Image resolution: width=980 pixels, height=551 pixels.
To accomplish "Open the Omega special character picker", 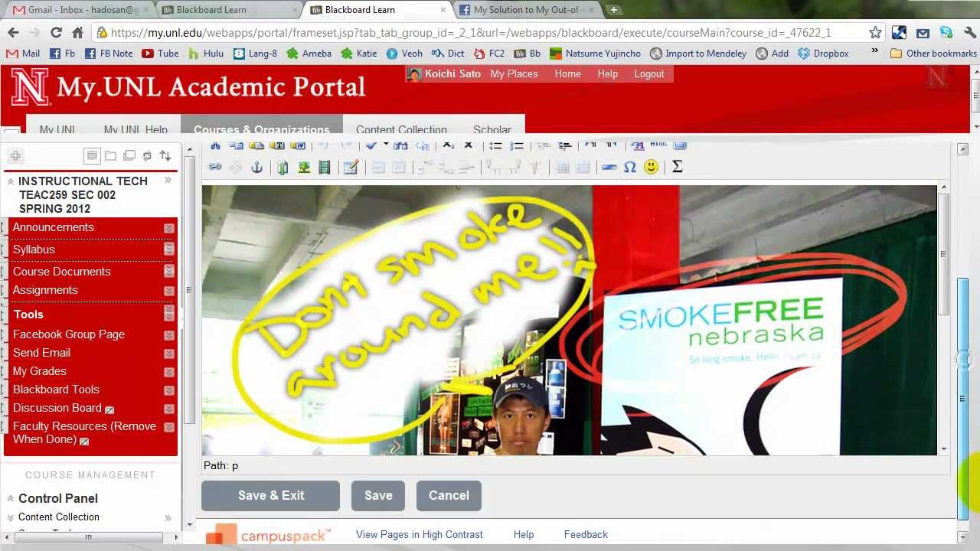I will click(x=629, y=167).
